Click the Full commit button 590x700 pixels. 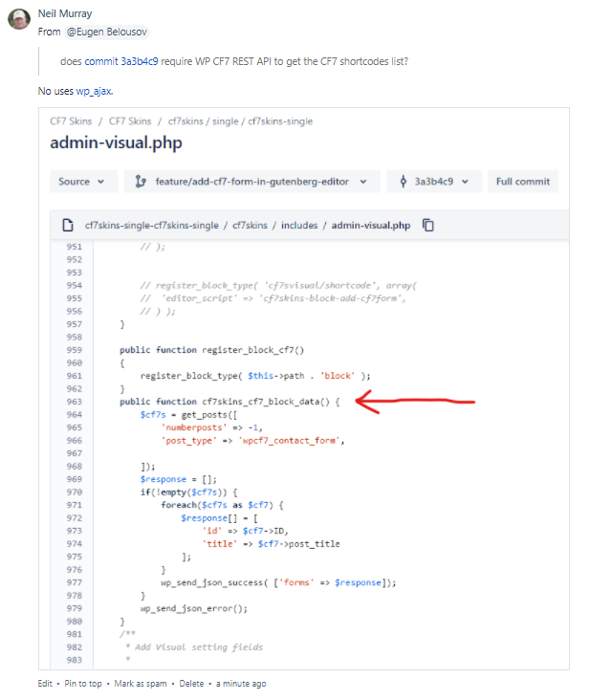[x=522, y=182]
